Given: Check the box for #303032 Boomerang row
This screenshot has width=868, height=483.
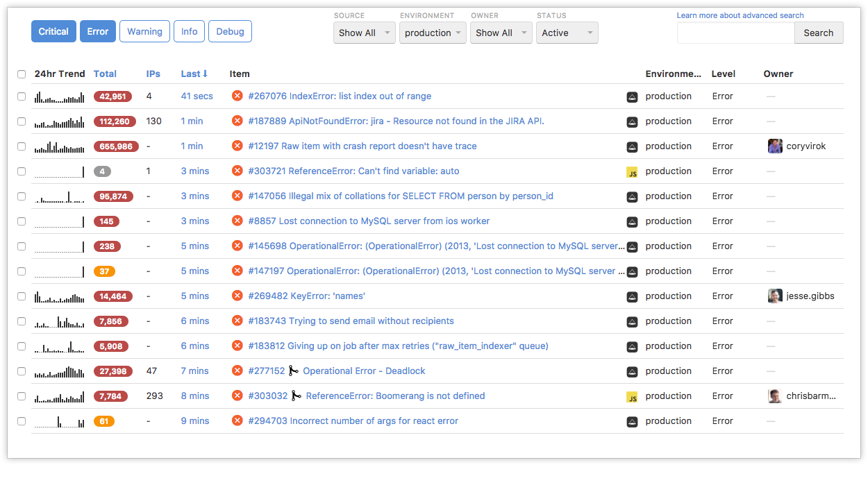Looking at the screenshot, I should click(22, 396).
